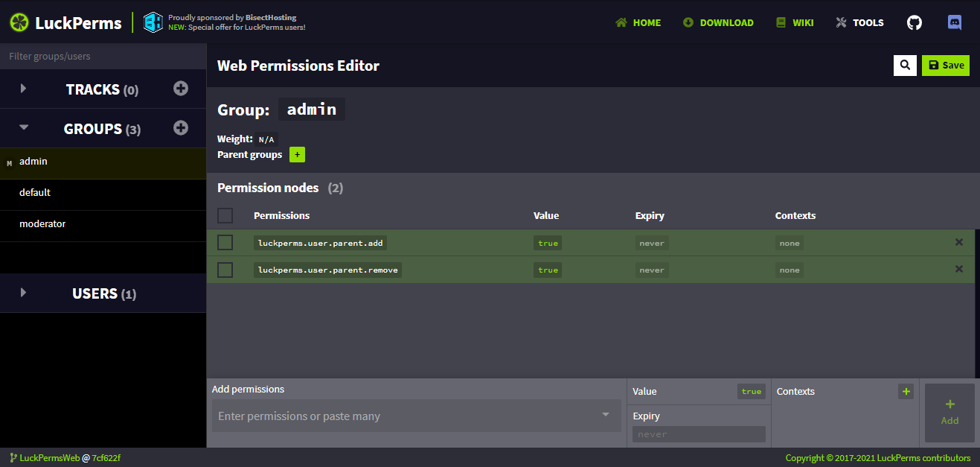Add a context with the plus icon
The width and height of the screenshot is (980, 467).
(906, 391)
